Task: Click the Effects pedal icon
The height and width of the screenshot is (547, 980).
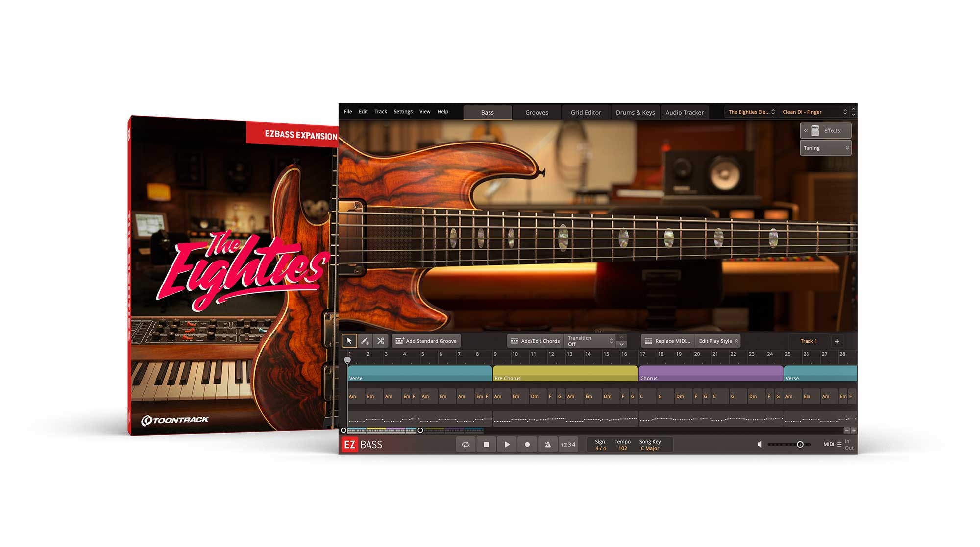Action: 815,130
